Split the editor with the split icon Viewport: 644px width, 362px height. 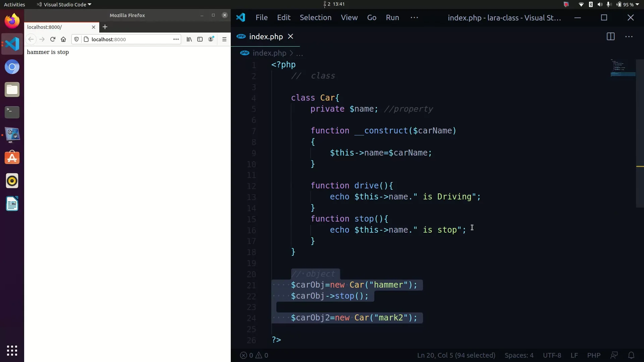610,37
